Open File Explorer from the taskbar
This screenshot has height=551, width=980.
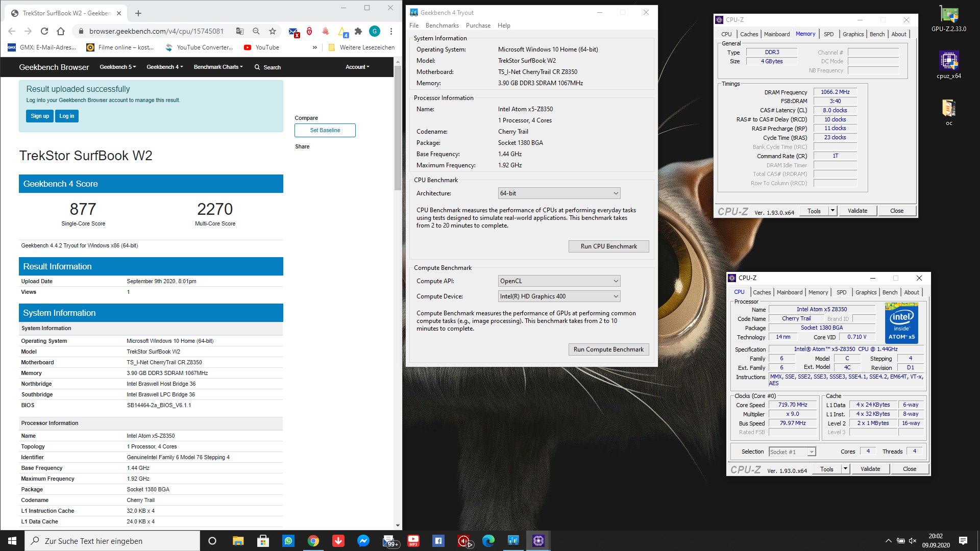point(238,541)
